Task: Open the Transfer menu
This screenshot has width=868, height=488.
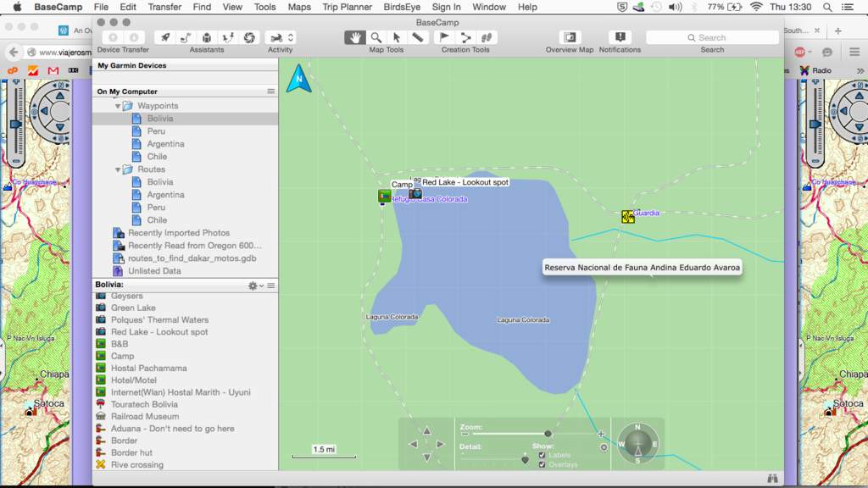Action: [x=164, y=7]
